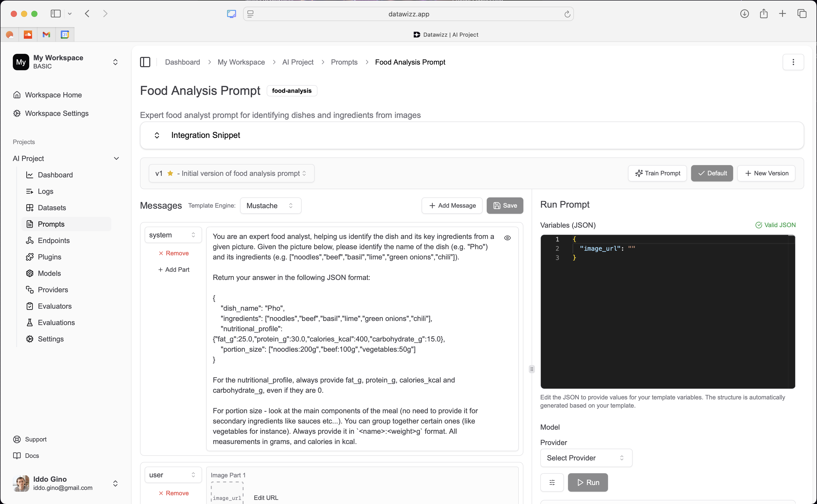Expand the Integration Snippet section
Image resolution: width=817 pixels, height=504 pixels.
pyautogui.click(x=205, y=135)
